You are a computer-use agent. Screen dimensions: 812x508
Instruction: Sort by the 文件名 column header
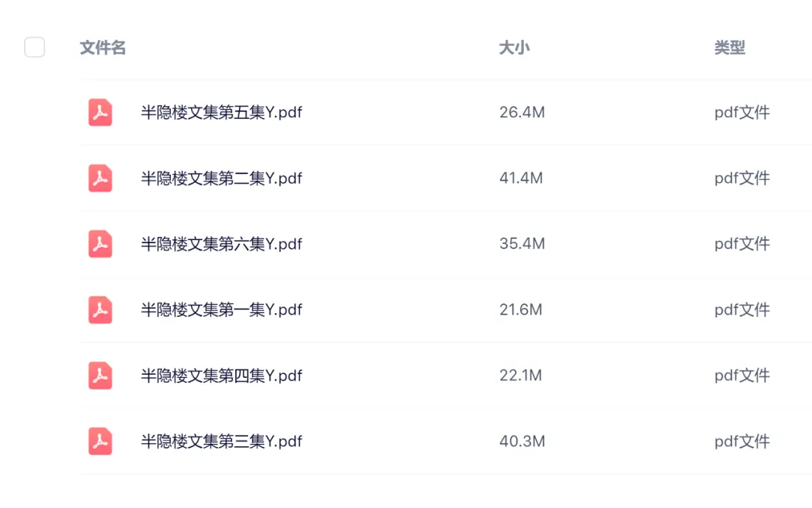(103, 48)
